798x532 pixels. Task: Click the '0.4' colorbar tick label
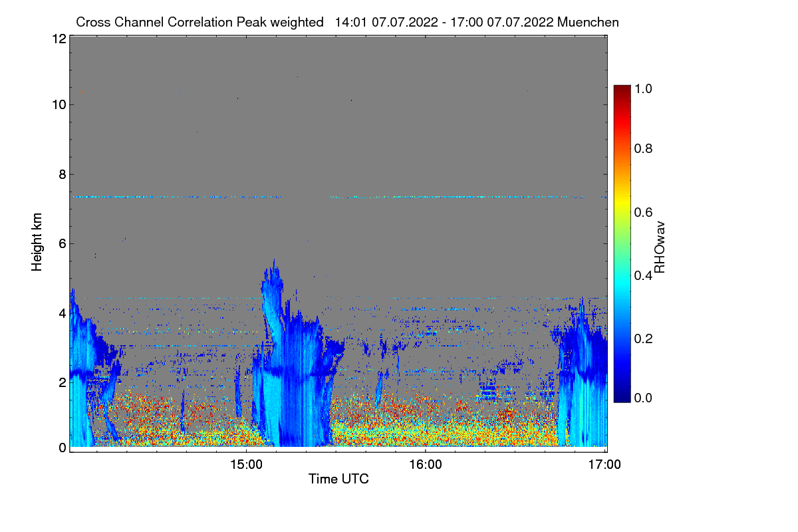click(x=642, y=275)
